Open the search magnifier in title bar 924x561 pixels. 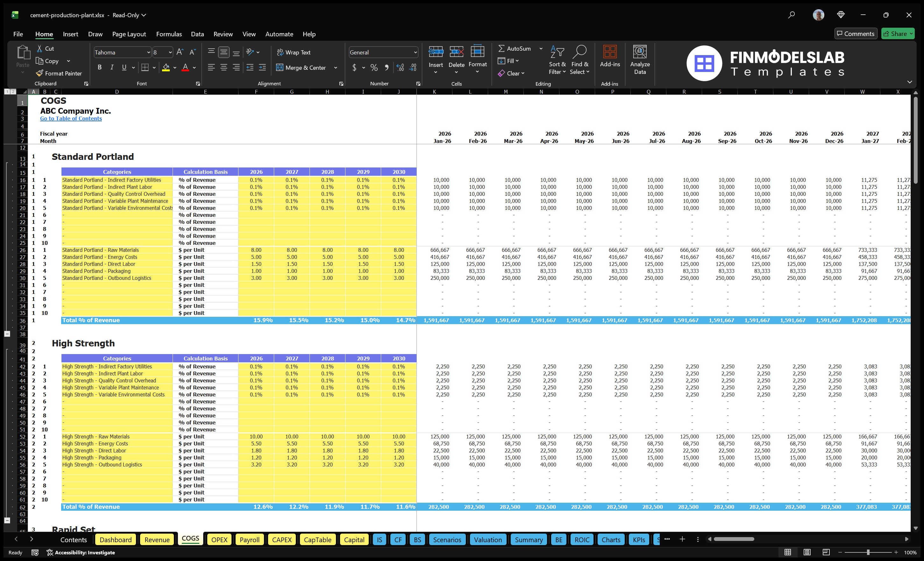pos(791,15)
